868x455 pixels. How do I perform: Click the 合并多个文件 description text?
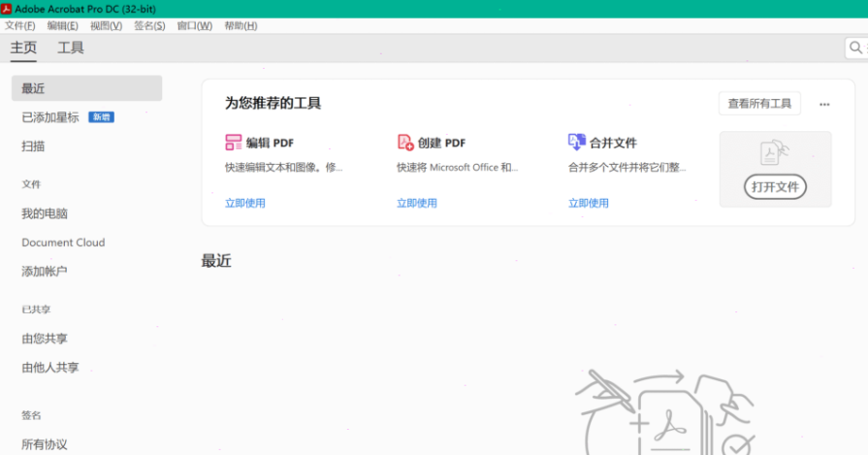(627, 167)
